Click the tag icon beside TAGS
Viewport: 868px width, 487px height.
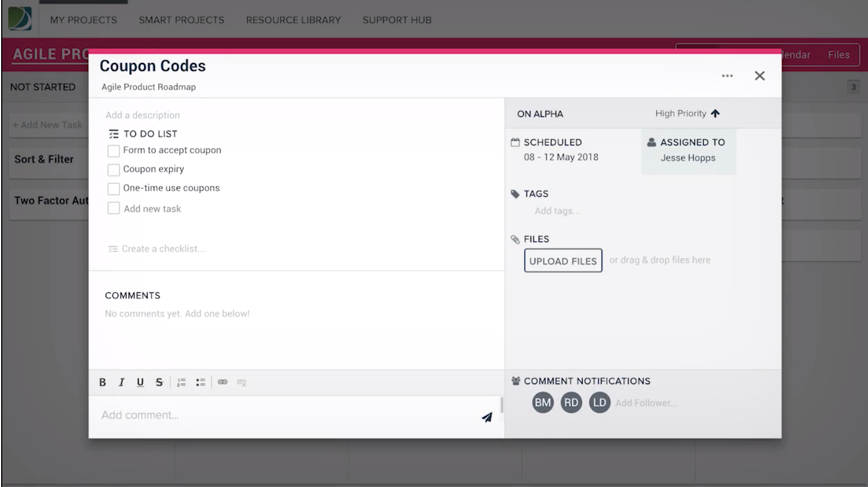coord(515,194)
